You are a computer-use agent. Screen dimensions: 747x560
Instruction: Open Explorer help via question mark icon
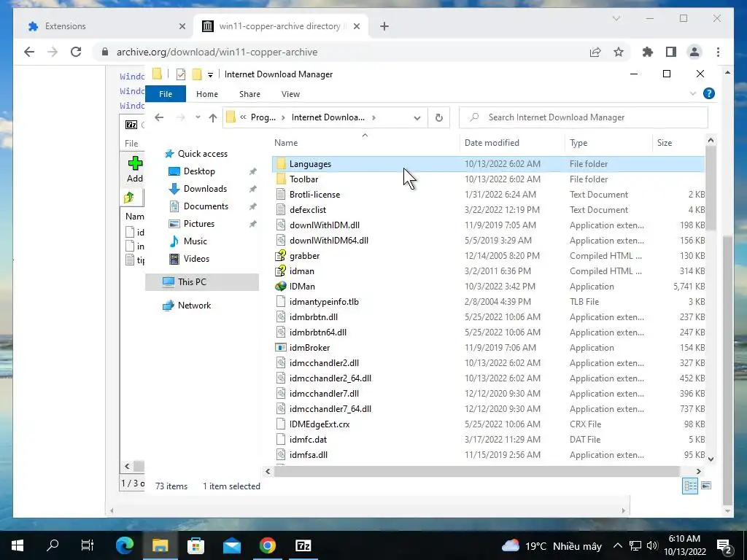708,94
